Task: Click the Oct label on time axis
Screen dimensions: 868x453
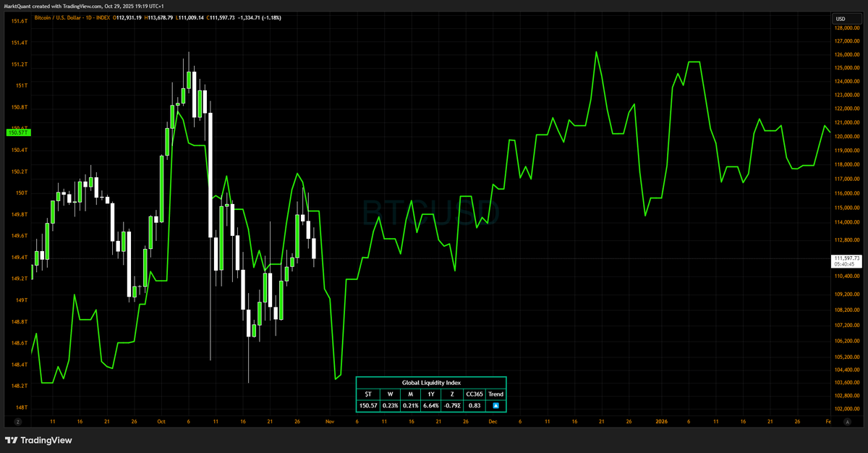Action: (x=160, y=420)
